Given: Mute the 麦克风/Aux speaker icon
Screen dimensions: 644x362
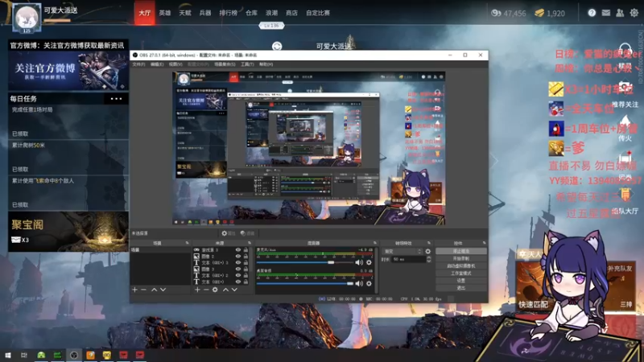Looking at the screenshot, I should pyautogui.click(x=359, y=263).
